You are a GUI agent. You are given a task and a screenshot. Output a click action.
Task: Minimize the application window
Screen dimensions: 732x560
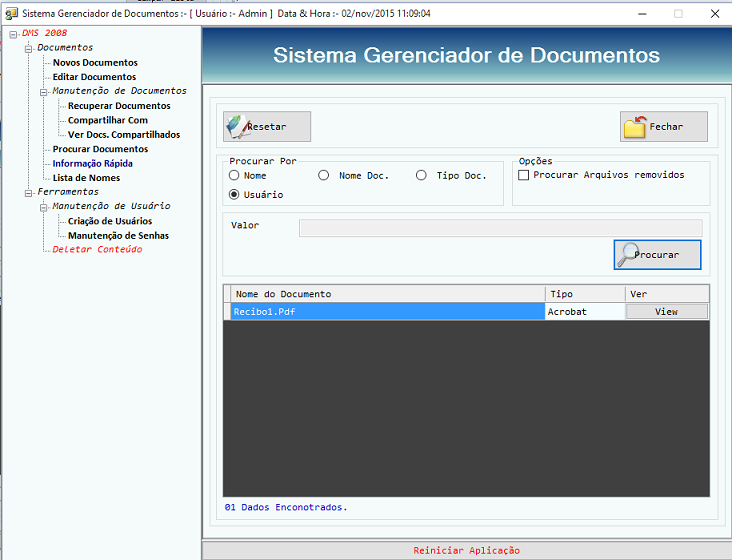642,14
